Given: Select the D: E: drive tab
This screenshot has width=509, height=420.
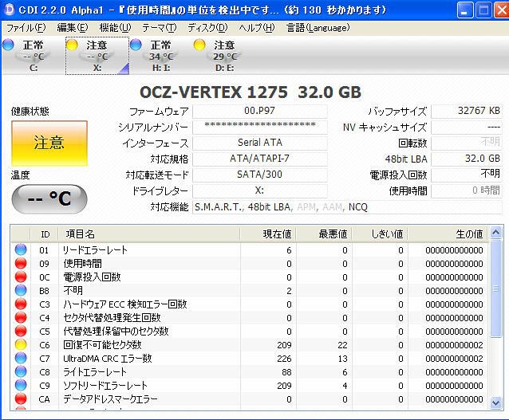Looking at the screenshot, I should (x=225, y=56).
